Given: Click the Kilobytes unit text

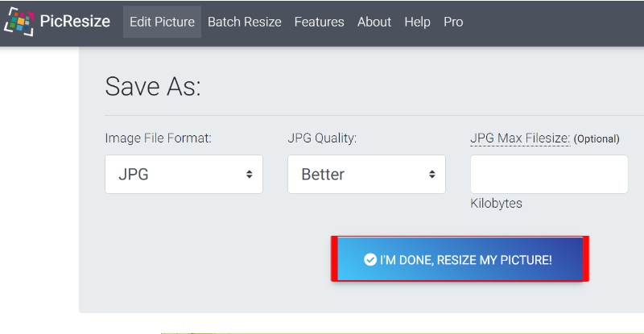Looking at the screenshot, I should click(496, 204).
